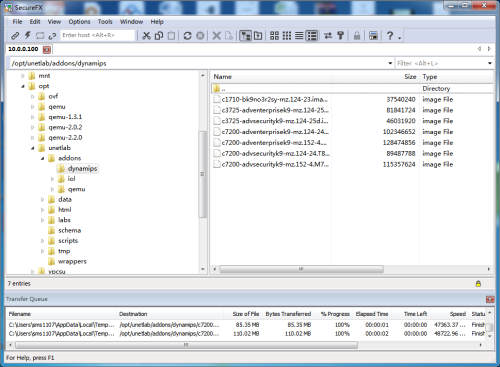The image size is (500, 367).
Task: Close the 10.0.0.100 session tab
Action: [x=47, y=49]
